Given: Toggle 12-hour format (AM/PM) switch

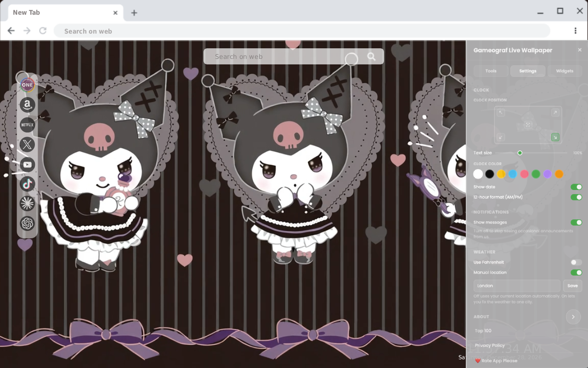Looking at the screenshot, I should pos(576,197).
